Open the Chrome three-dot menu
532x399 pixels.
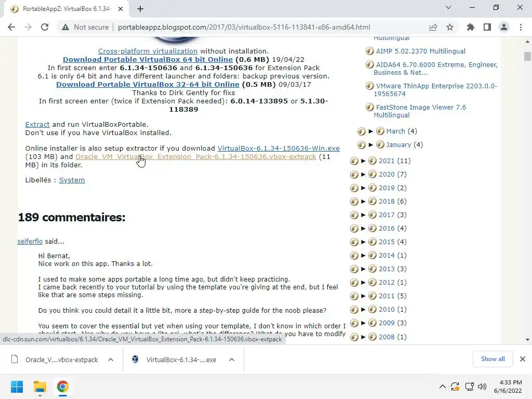[521, 27]
